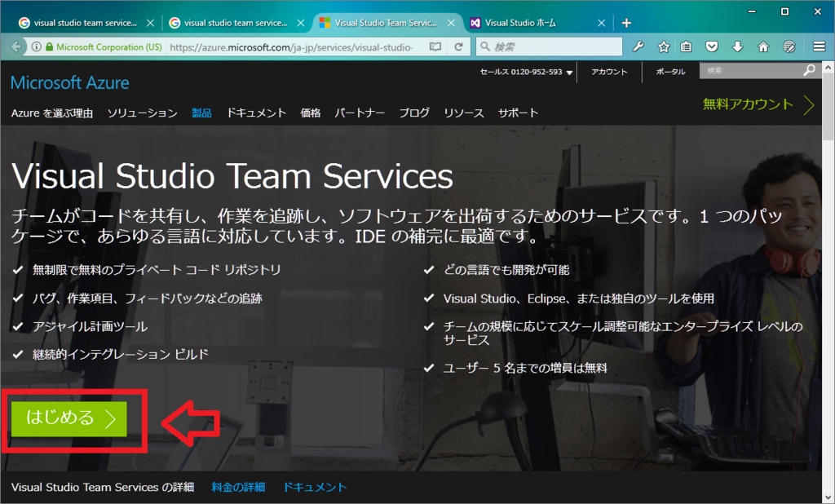The image size is (835, 504).
Task: Bookmark this page with the star icon
Action: 664,46
